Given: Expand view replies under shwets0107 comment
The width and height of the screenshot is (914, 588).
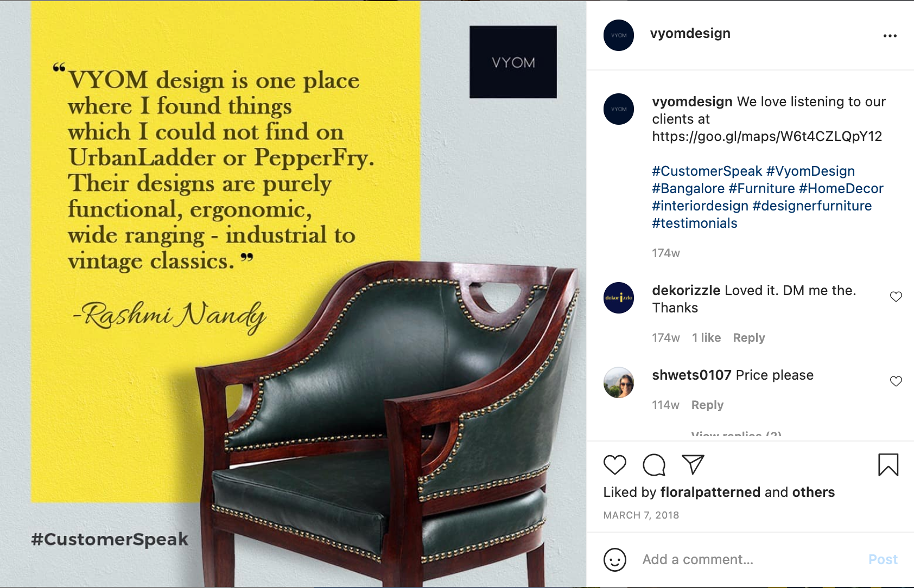Looking at the screenshot, I should (736, 435).
